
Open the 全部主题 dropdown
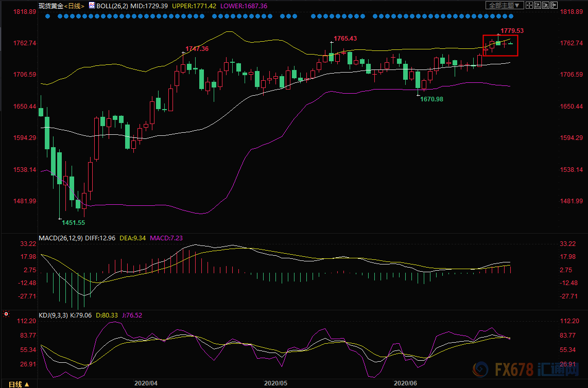pos(505,5)
